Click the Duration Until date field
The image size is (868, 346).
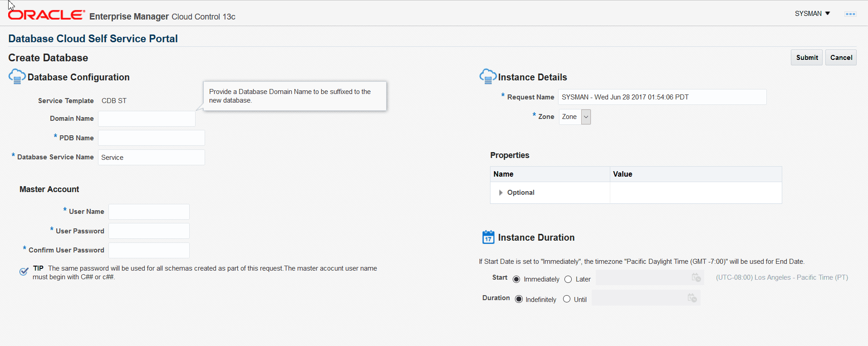[x=646, y=298]
